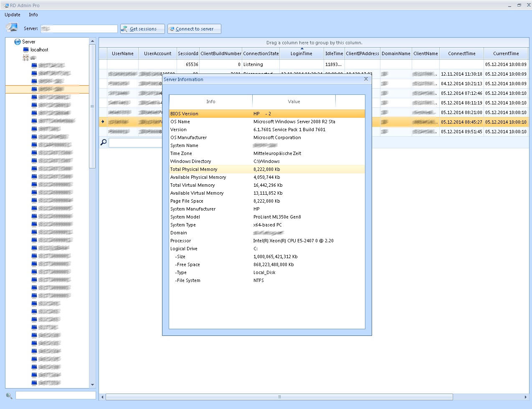
Task: Select the OS Manufacturer row
Action: (x=267, y=137)
